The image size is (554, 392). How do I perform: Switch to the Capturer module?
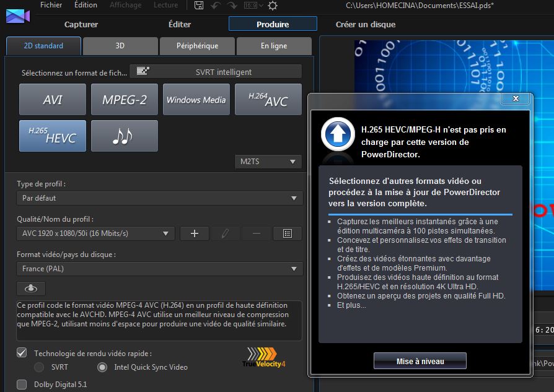pos(81,24)
